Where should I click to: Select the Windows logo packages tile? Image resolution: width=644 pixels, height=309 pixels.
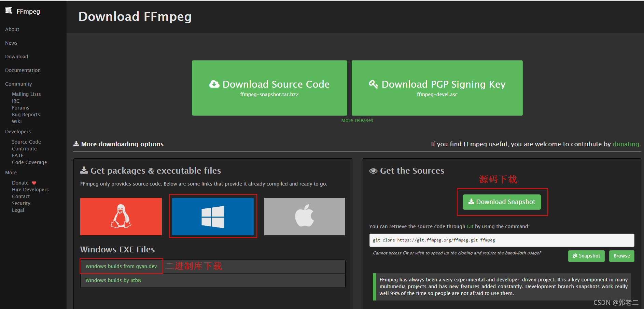click(213, 217)
